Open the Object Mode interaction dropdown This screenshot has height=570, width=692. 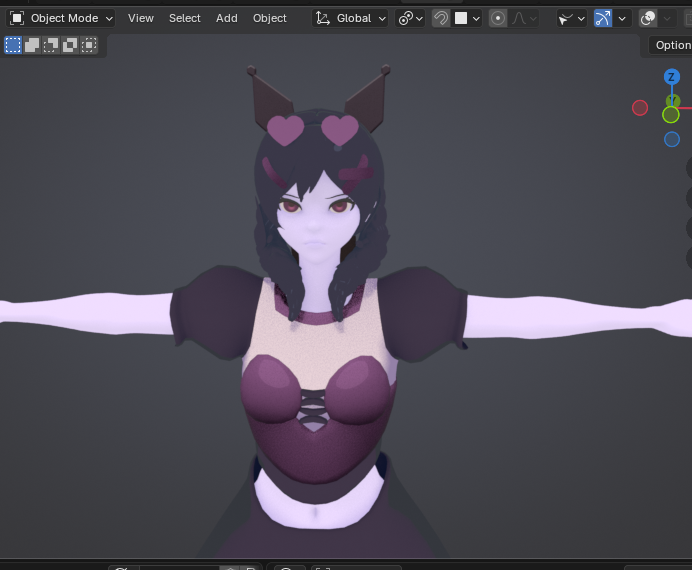pos(61,19)
